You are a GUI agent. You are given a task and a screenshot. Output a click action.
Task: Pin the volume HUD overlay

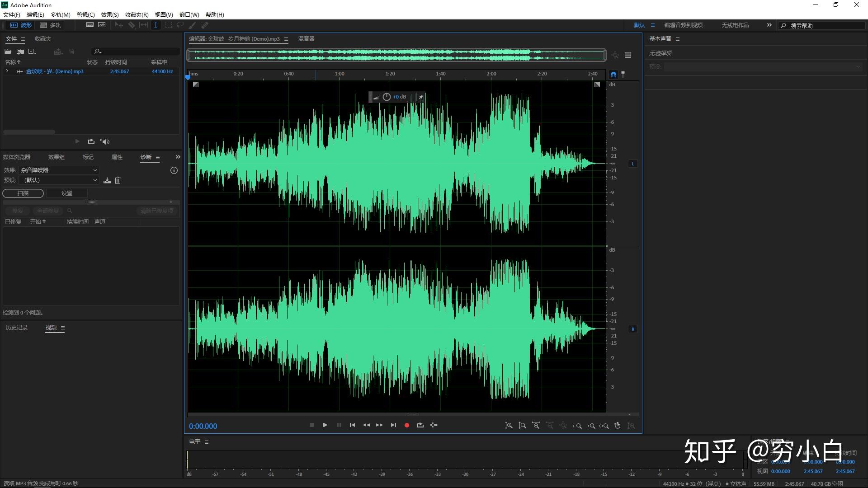[x=421, y=97]
